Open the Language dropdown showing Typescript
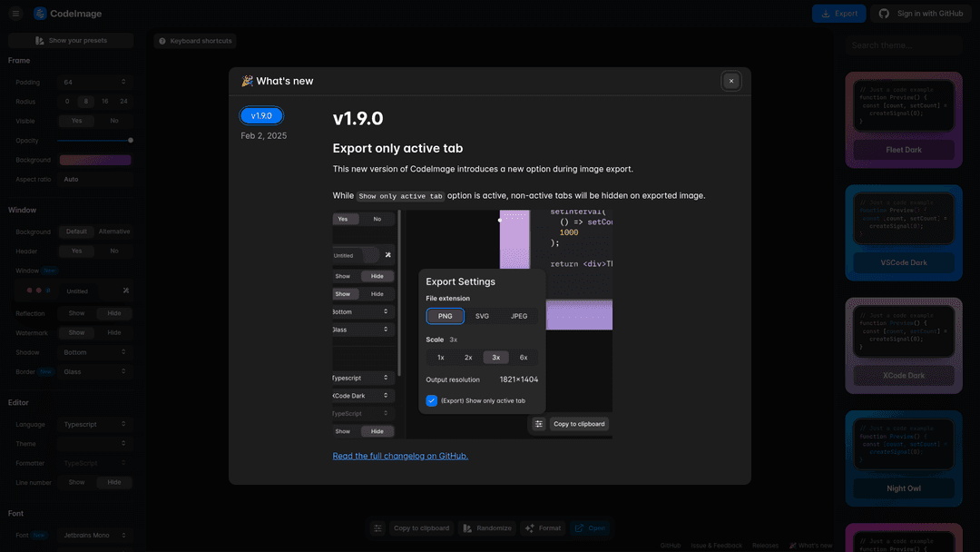This screenshot has width=980, height=552. 95,424
